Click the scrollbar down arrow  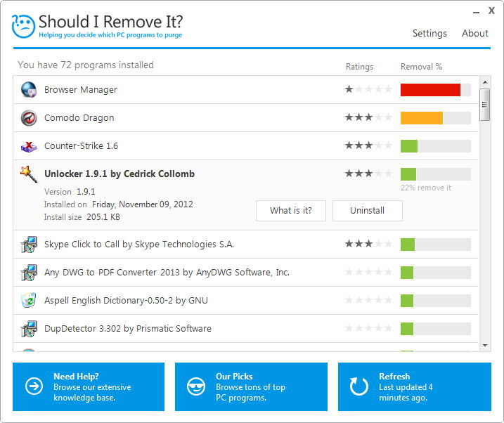point(485,346)
